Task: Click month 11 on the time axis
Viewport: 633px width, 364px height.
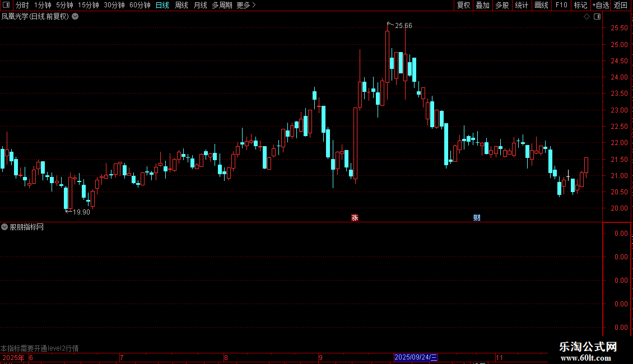Action: click(499, 357)
